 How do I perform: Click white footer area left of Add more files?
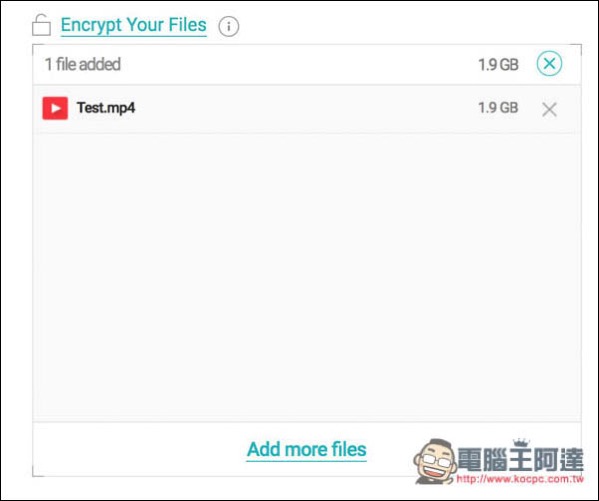pos(139,449)
